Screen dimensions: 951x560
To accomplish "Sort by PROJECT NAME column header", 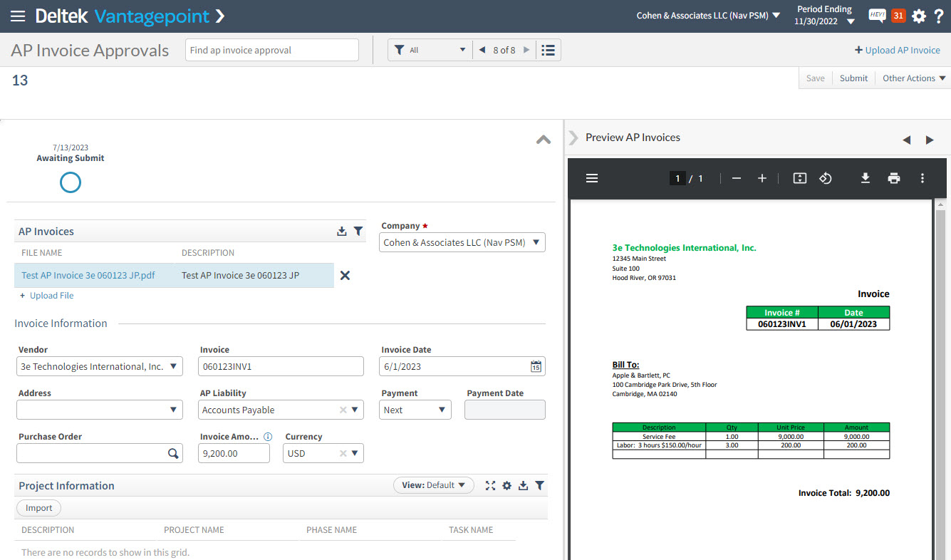I will coord(194,530).
